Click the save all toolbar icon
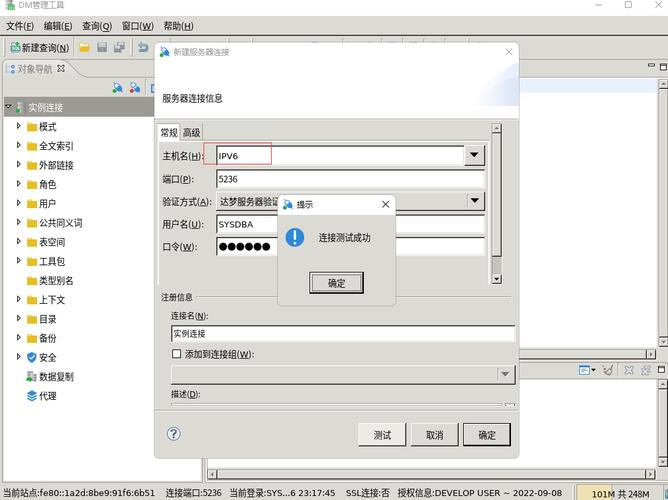Viewport: 668px width, 500px height. point(119,47)
